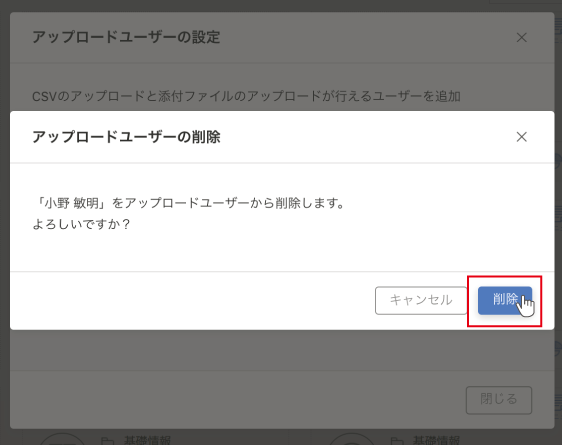Screen dimensions: 562x445
Task: Click the よろしいですか？ text line
Action: click(x=81, y=224)
